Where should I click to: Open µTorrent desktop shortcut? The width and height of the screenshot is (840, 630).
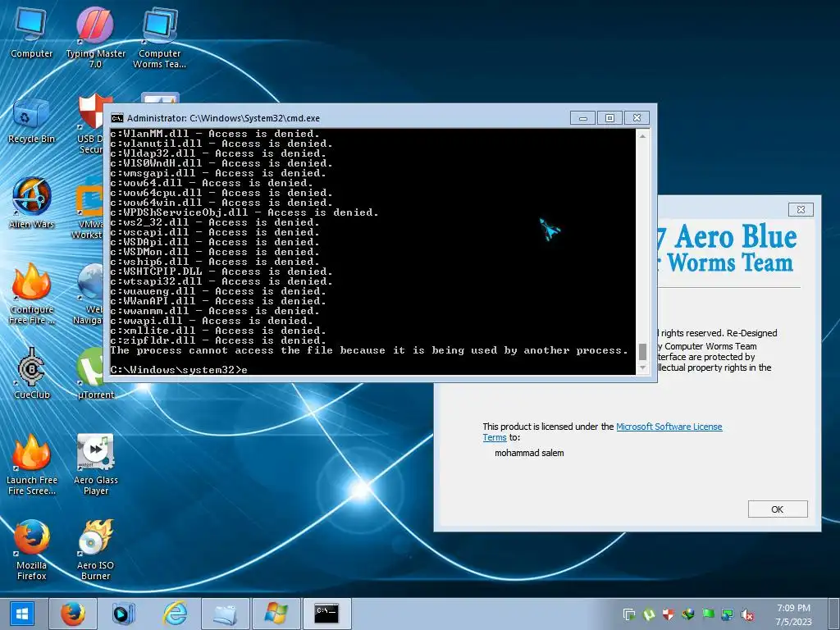[x=95, y=374]
